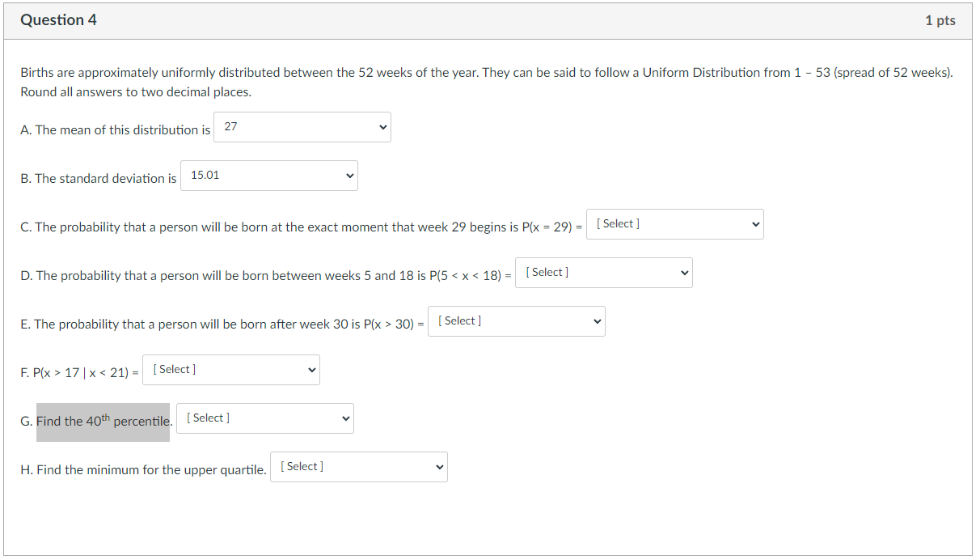Image resolution: width=980 pixels, height=560 pixels.
Task: Open the 40th percentile Select dropdown
Action: (264, 418)
